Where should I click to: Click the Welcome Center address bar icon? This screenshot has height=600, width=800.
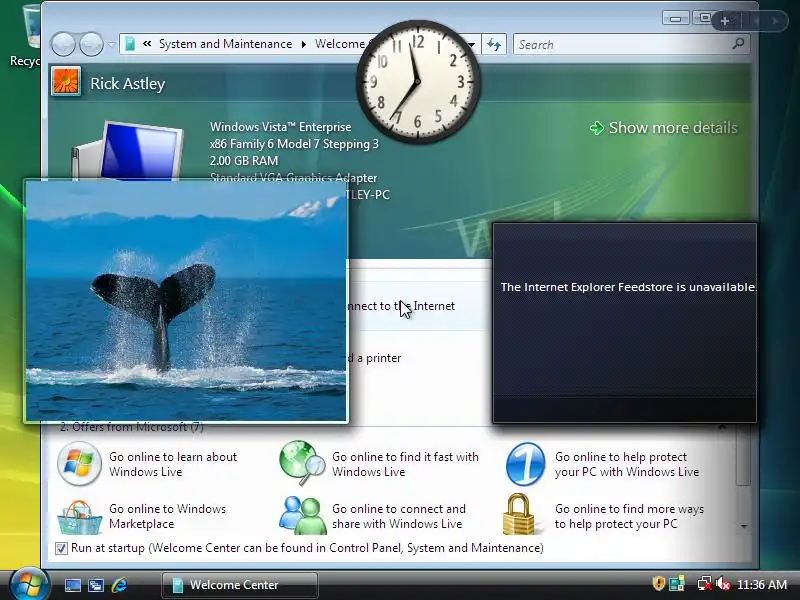coord(130,44)
